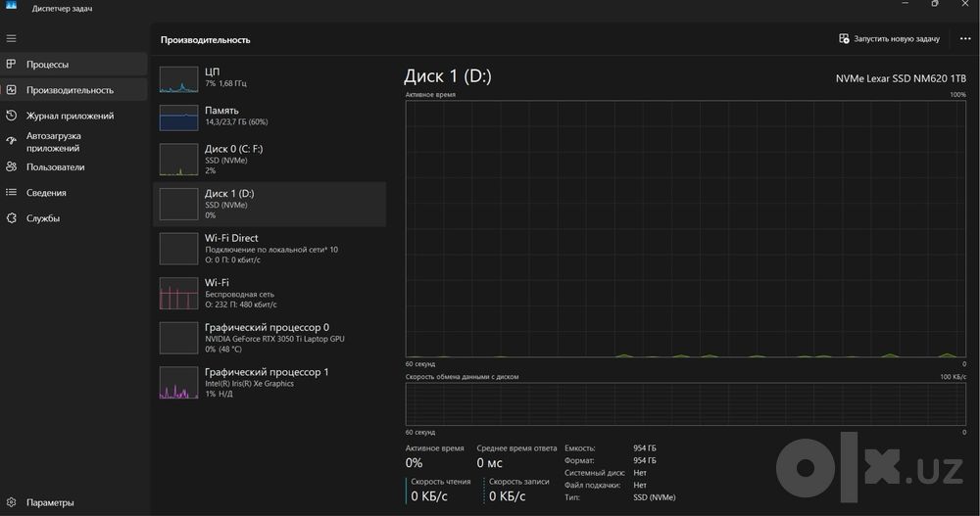Viewport: 980px width, 516px height.
Task: Click the Службы puzzle icon
Action: 11,218
